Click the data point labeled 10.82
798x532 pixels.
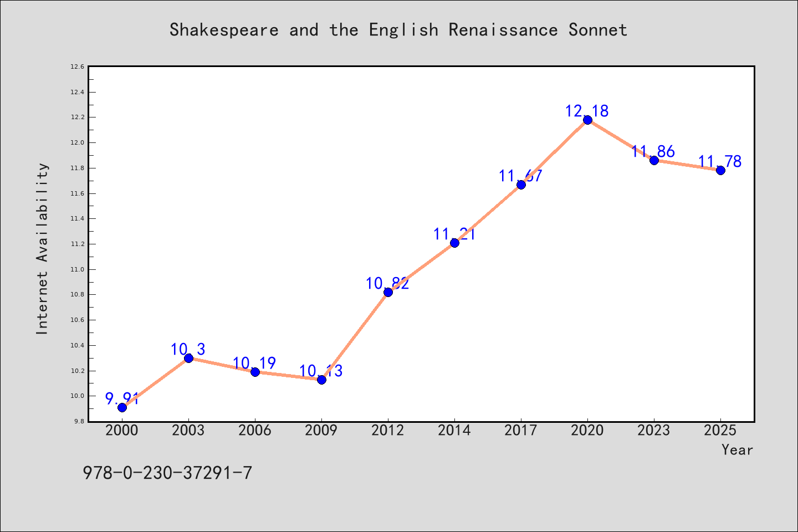388,292
